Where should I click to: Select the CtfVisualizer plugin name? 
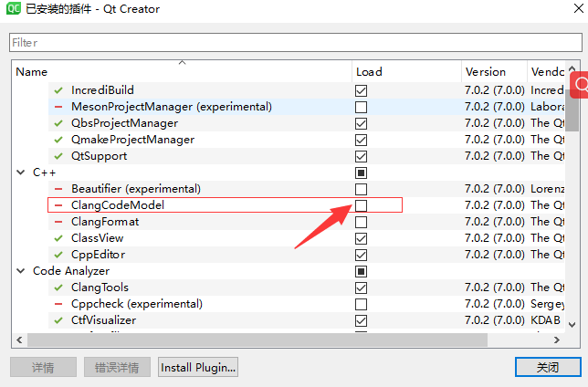(103, 320)
